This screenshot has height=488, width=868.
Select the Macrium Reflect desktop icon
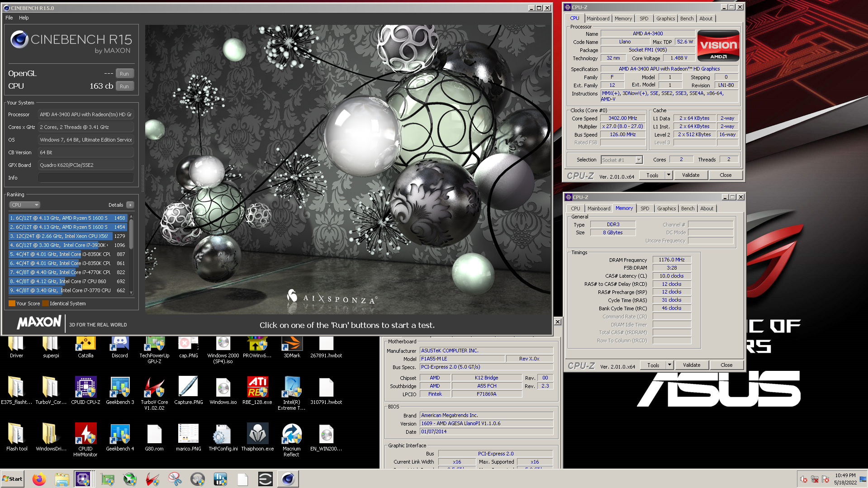[292, 440]
